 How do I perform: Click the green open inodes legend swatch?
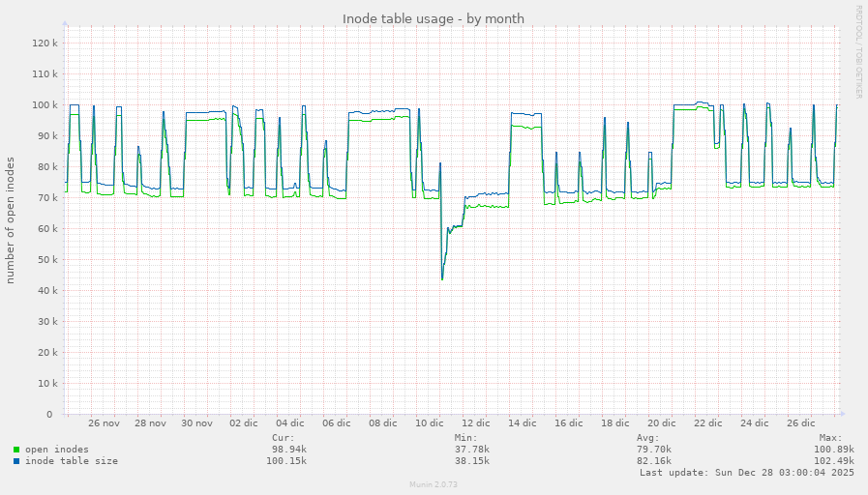tap(16, 450)
